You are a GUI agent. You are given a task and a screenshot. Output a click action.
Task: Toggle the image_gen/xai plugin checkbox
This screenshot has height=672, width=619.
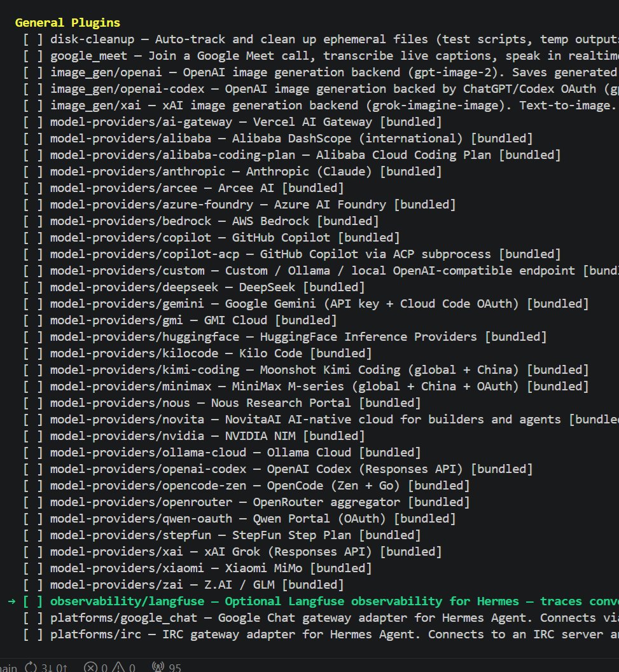coord(33,106)
